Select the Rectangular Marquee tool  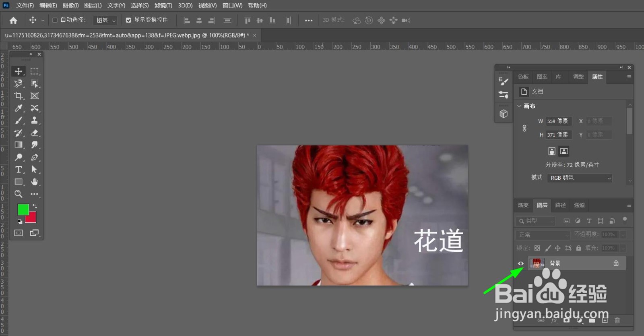[35, 71]
